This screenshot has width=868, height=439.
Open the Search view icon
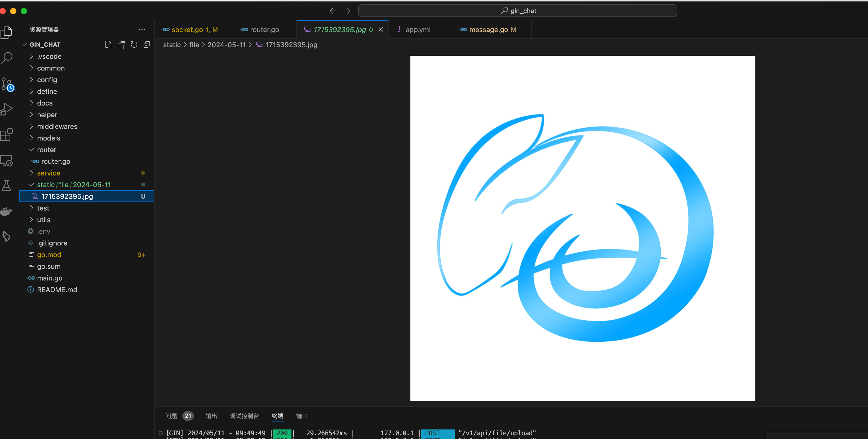(6, 58)
